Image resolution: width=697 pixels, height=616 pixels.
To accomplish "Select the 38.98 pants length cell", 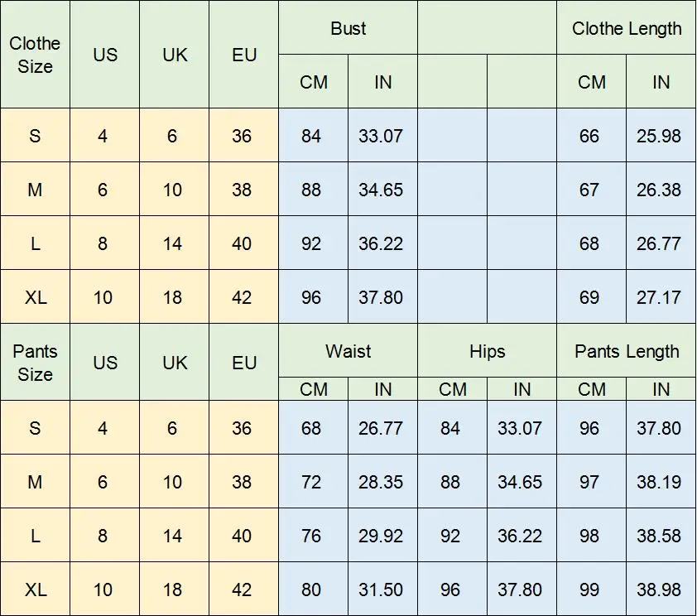I will 659,590.
